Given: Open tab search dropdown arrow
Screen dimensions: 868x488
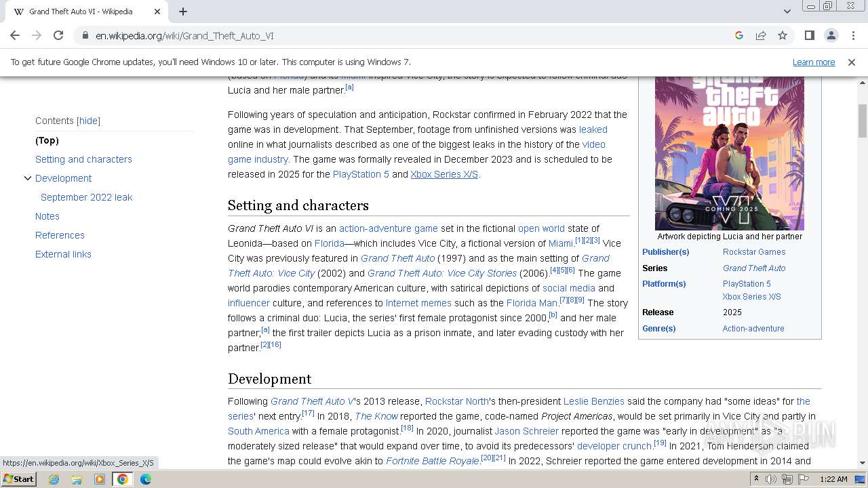Looking at the screenshot, I should tap(787, 12).
